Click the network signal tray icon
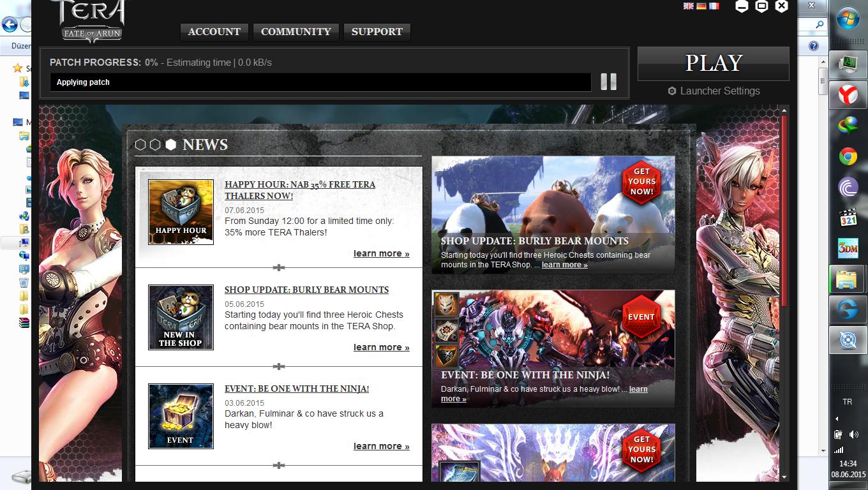Viewport: 868px width, 490px height. click(839, 450)
